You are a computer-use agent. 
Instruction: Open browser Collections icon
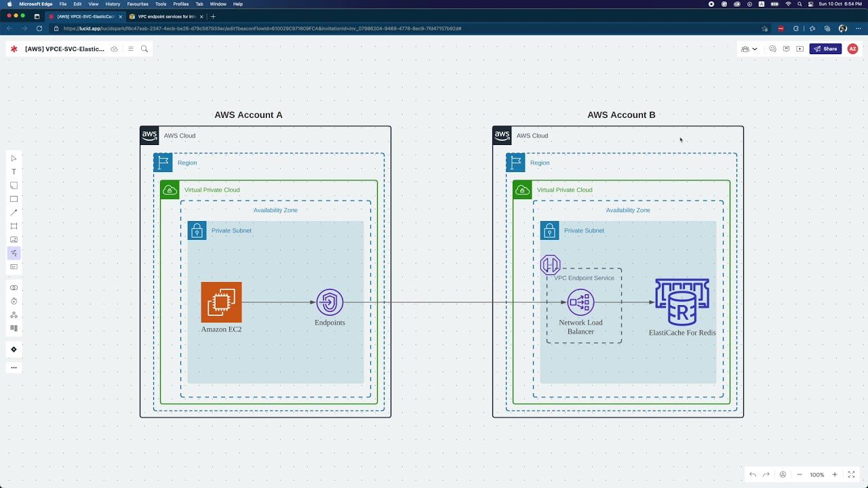tap(827, 28)
